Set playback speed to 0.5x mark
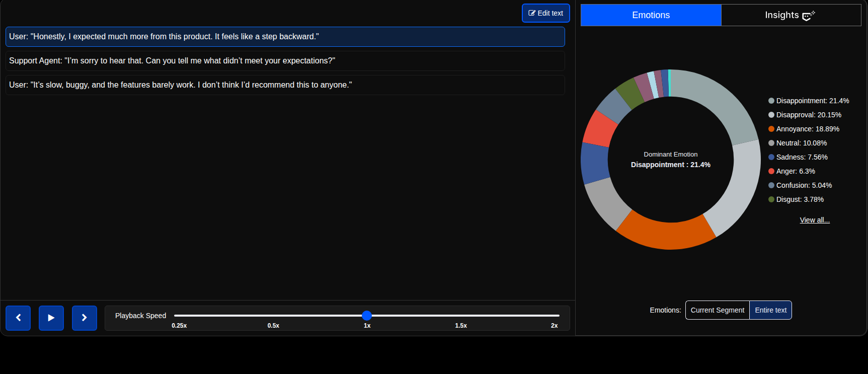The height and width of the screenshot is (374, 868). point(273,326)
